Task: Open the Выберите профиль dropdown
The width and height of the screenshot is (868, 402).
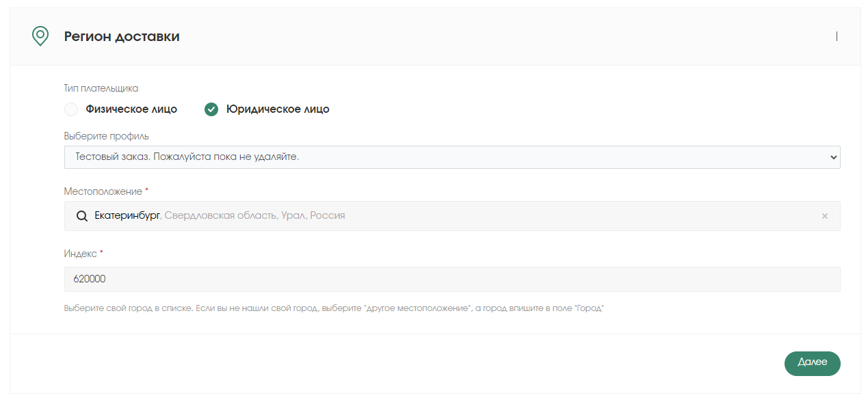Action: [x=452, y=157]
